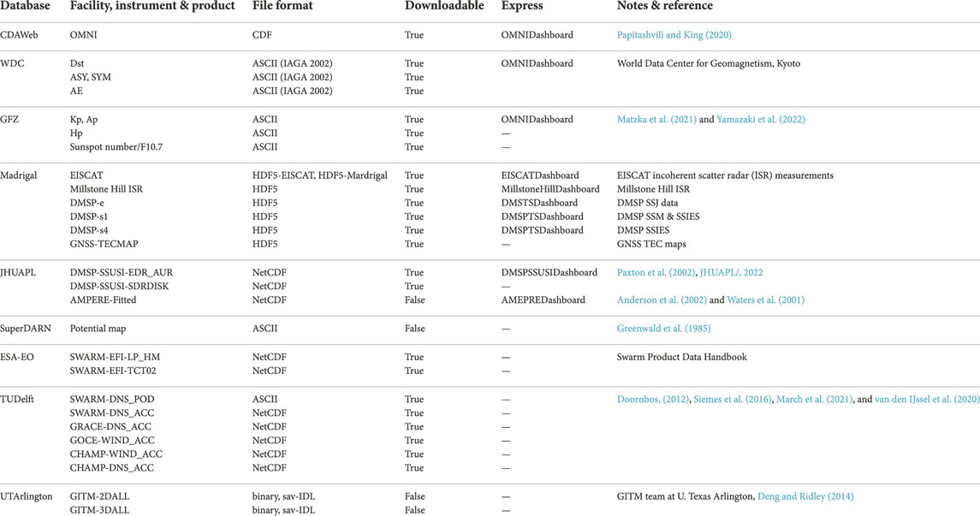This screenshot has width=980, height=516.
Task: Click "World Data Center for Geomagnetism, Kyoto" note
Action: click(708, 63)
